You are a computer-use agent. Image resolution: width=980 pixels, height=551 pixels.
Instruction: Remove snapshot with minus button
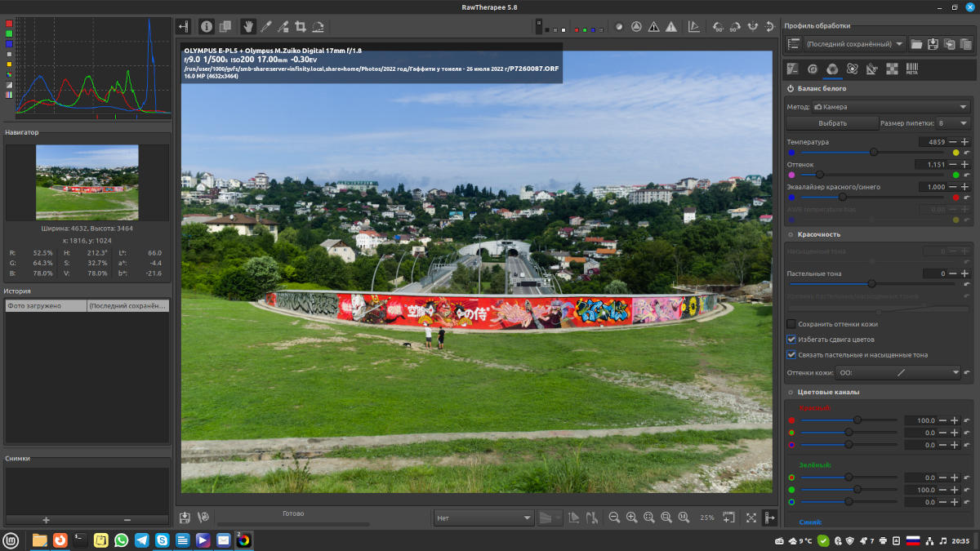tap(127, 520)
